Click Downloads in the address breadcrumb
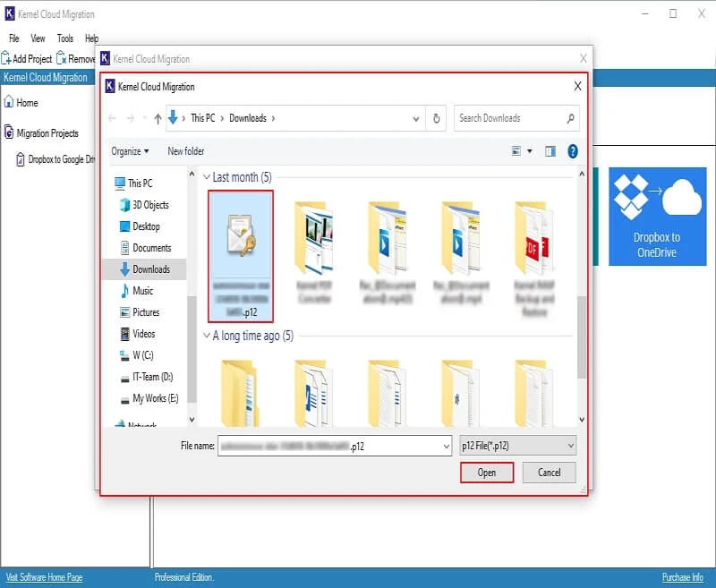The width and height of the screenshot is (716, 588). point(248,118)
